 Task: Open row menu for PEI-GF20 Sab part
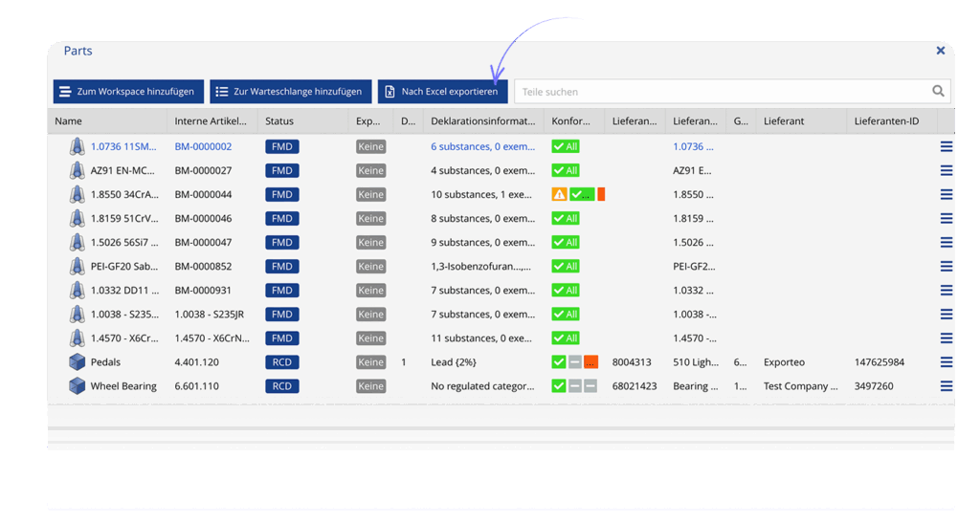click(947, 267)
